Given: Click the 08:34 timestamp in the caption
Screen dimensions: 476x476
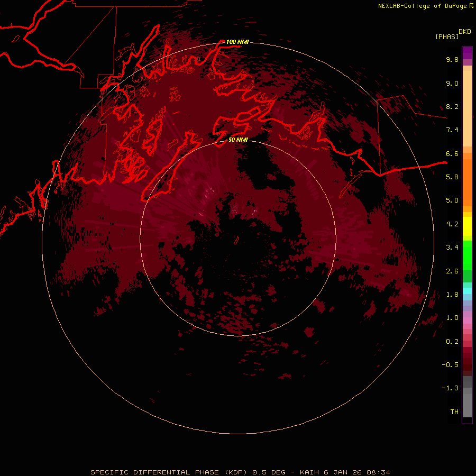Looking at the screenshot, I should pos(378,472).
